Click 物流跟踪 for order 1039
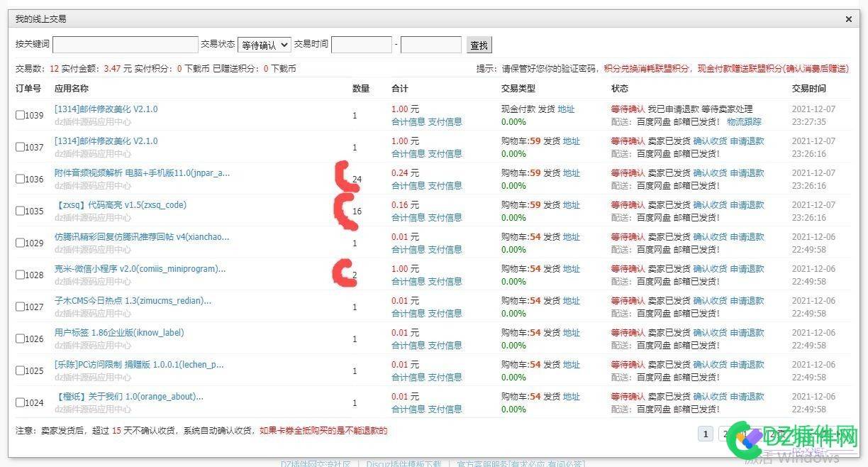This screenshot has height=467, width=868. click(x=744, y=122)
